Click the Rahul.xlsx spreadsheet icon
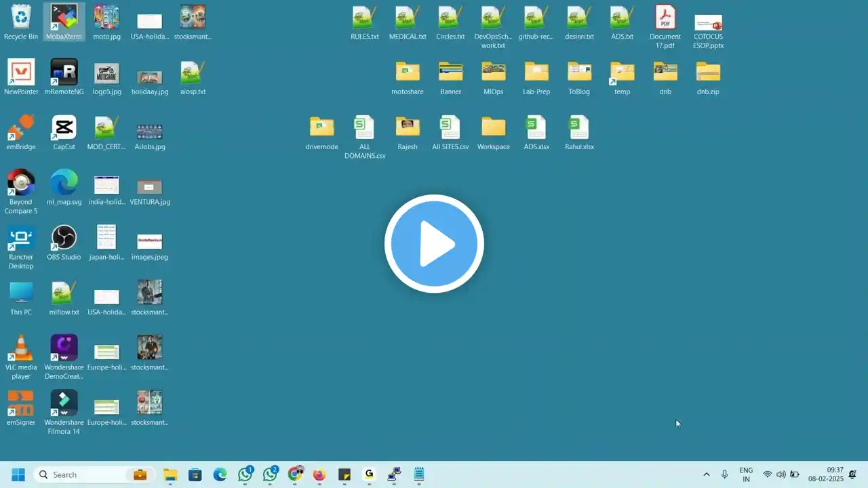Screen dimensions: 868x488 pos(579,132)
